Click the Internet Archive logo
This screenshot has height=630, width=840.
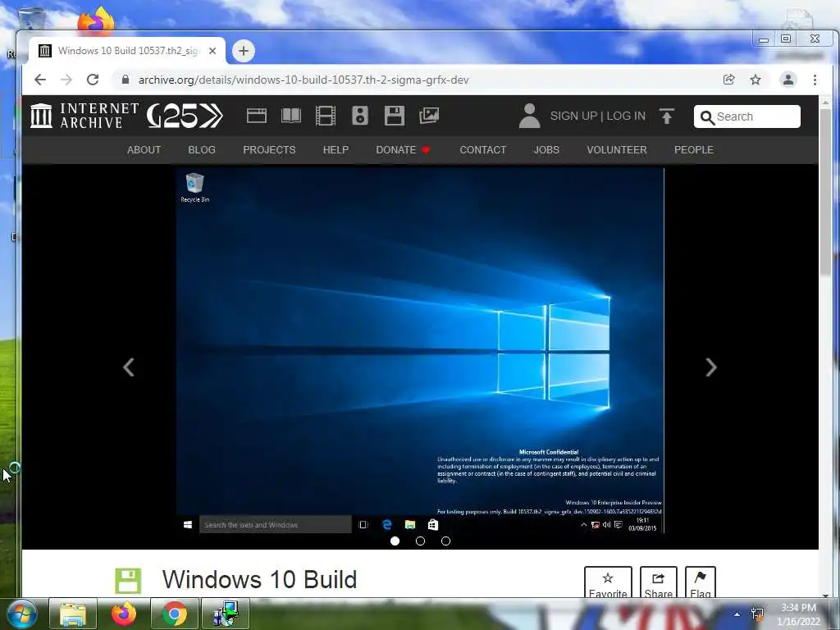(x=84, y=116)
